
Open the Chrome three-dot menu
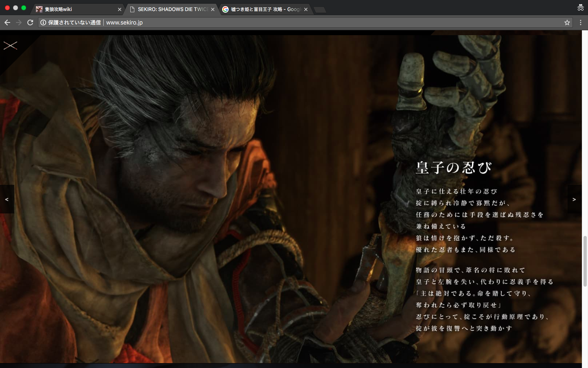pos(581,22)
